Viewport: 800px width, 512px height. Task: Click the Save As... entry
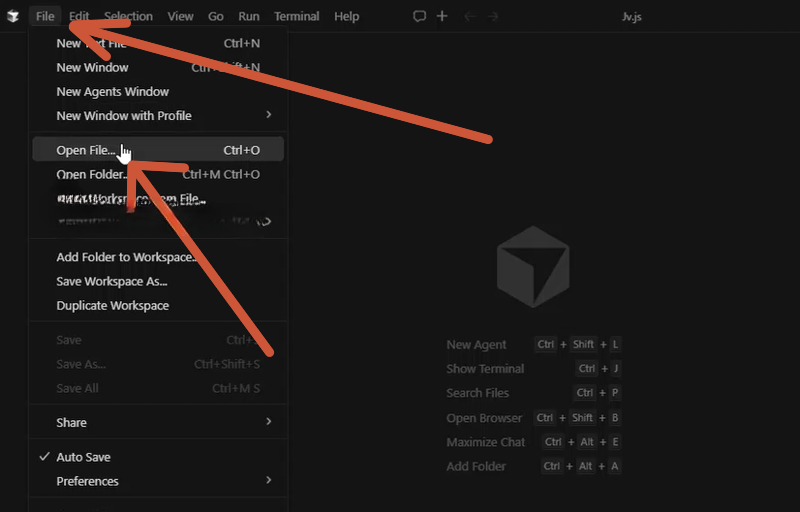point(158,364)
